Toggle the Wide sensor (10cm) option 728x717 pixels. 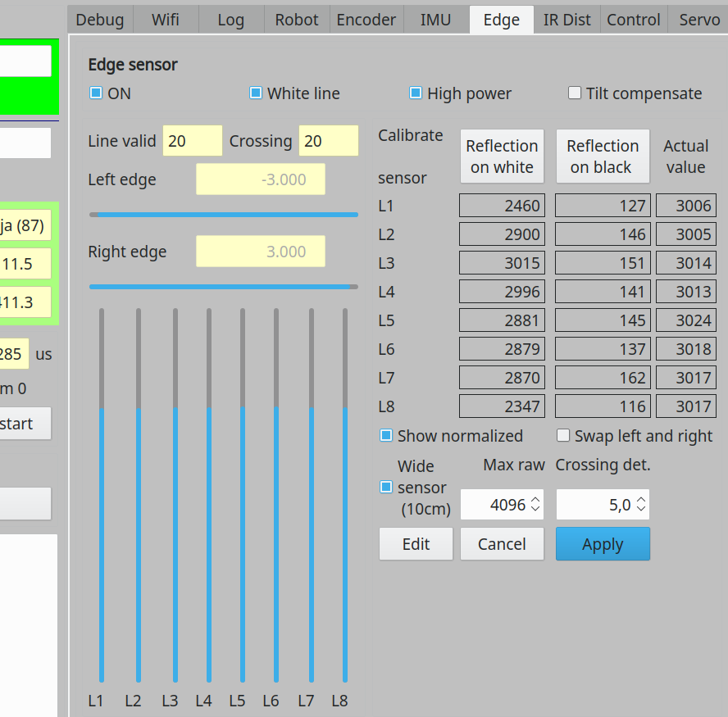tap(385, 486)
